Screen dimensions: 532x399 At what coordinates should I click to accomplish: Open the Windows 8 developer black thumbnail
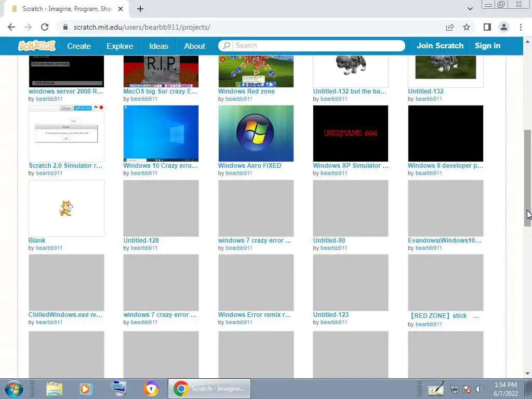click(445, 134)
